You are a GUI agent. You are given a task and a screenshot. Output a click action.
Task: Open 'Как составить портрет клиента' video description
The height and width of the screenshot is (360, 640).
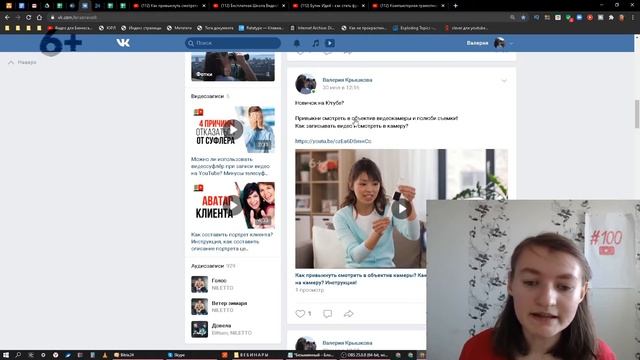point(232,242)
